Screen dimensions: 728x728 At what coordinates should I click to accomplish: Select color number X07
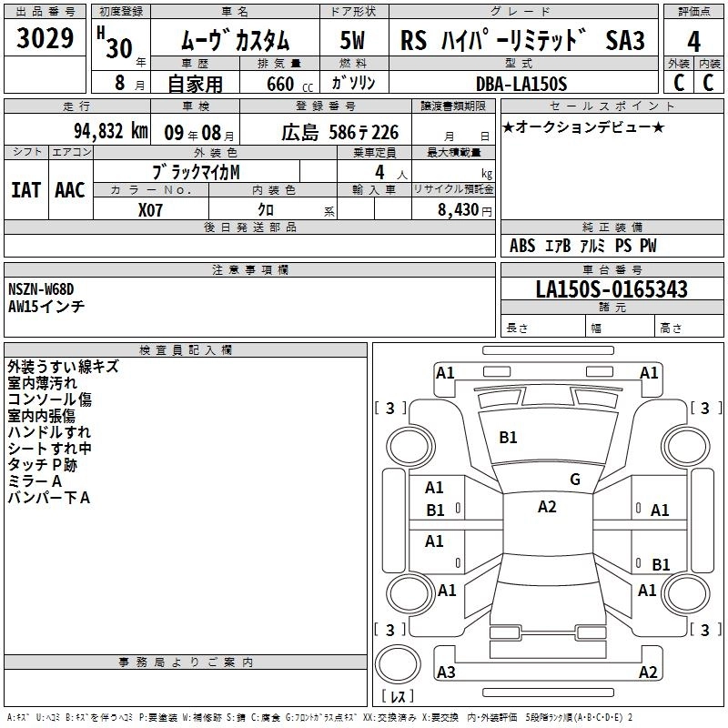151,208
